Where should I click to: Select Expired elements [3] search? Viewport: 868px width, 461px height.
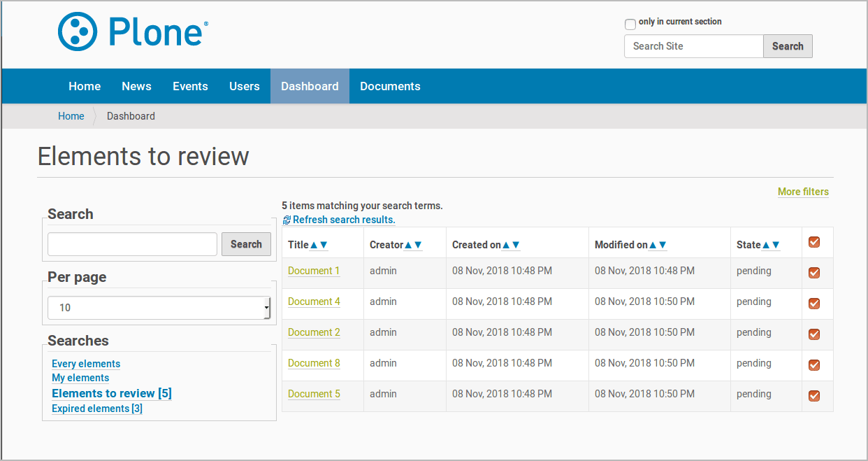(97, 409)
